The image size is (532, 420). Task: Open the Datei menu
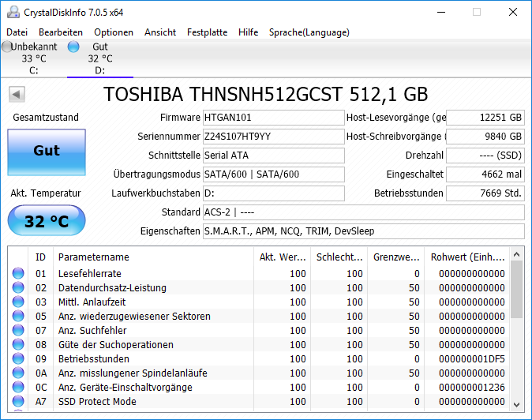pos(17,32)
